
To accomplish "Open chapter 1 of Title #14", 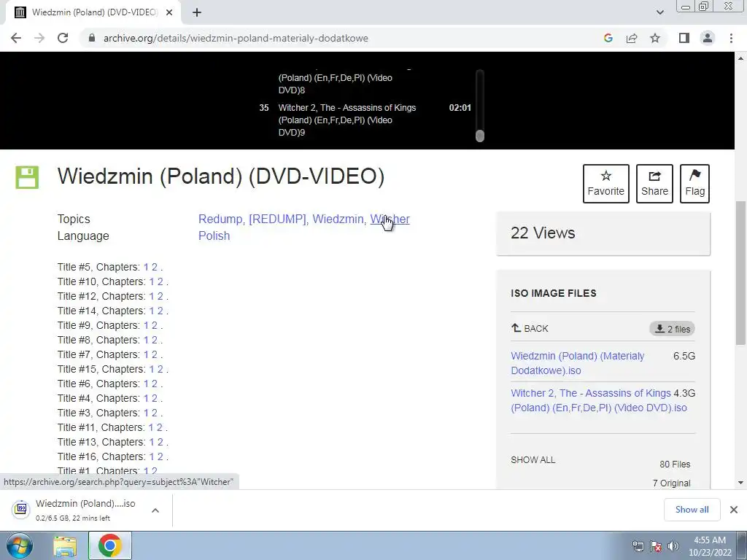I will click(152, 311).
